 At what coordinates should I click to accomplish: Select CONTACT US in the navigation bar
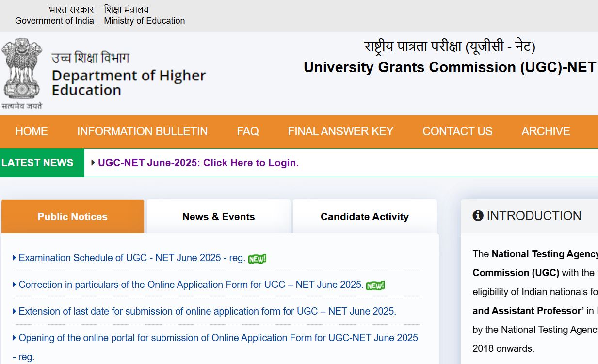(x=457, y=131)
